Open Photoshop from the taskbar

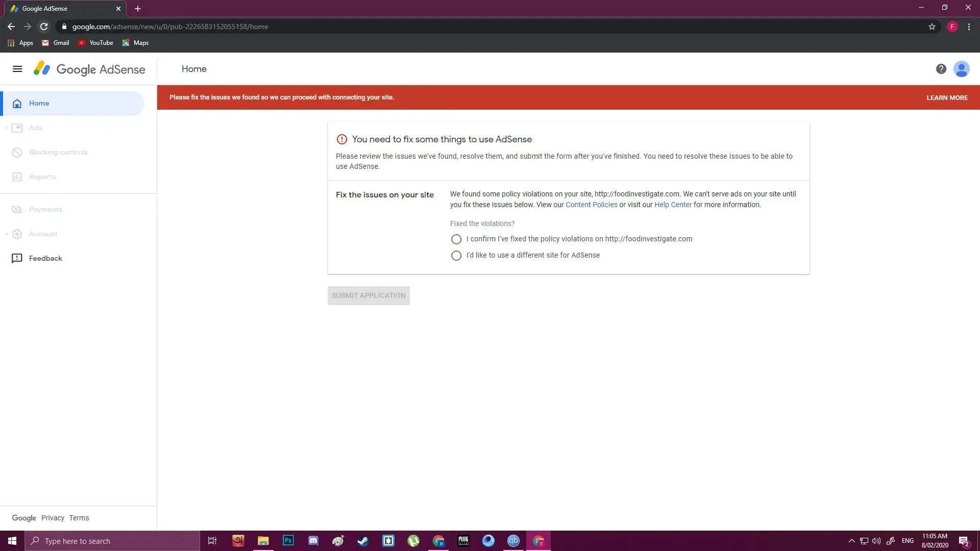click(x=288, y=541)
